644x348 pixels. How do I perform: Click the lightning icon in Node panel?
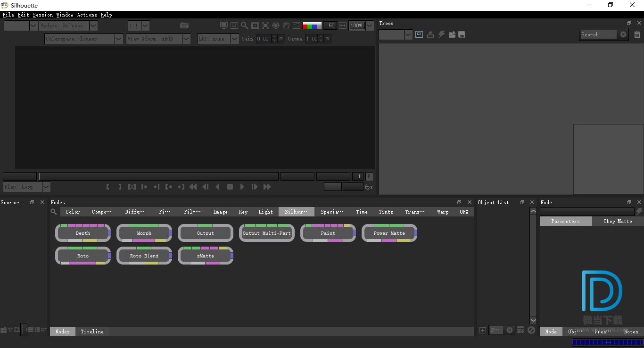(639, 212)
